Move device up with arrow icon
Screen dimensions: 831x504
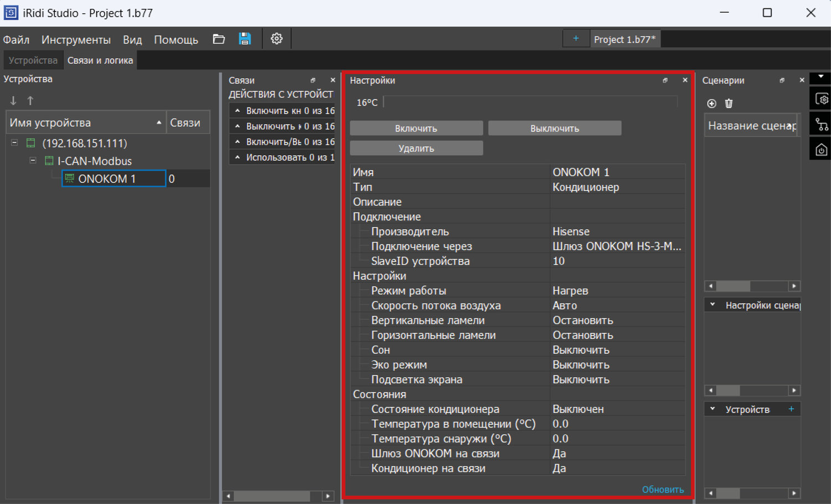(30, 101)
